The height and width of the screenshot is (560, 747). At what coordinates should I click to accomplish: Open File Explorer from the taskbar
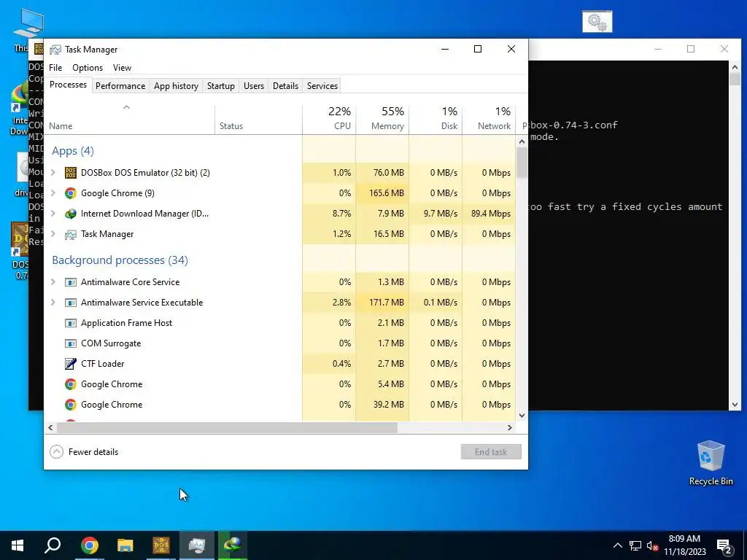pos(125,545)
